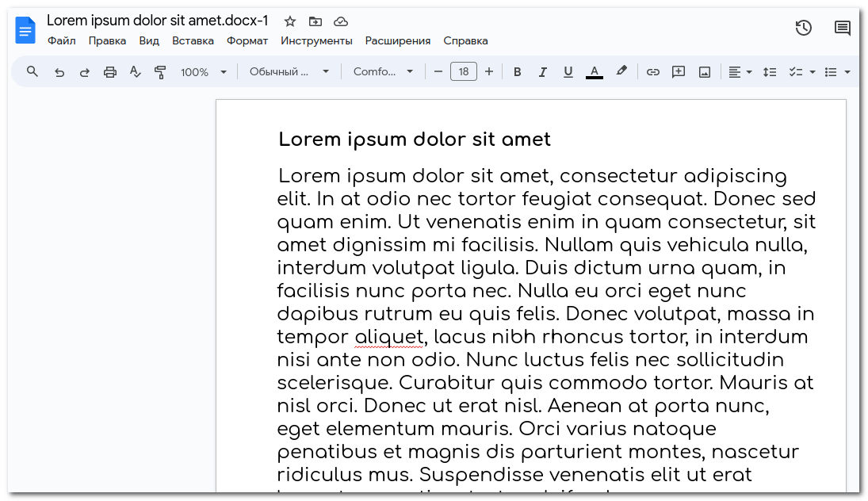Click the Google Docs home icon
The image size is (868, 501).
tap(25, 30)
